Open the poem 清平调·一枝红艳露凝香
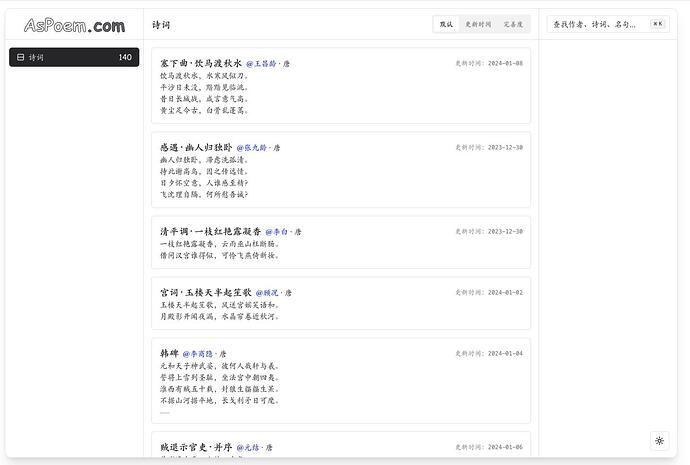Viewport: 690px width, 465px height. coord(210,231)
